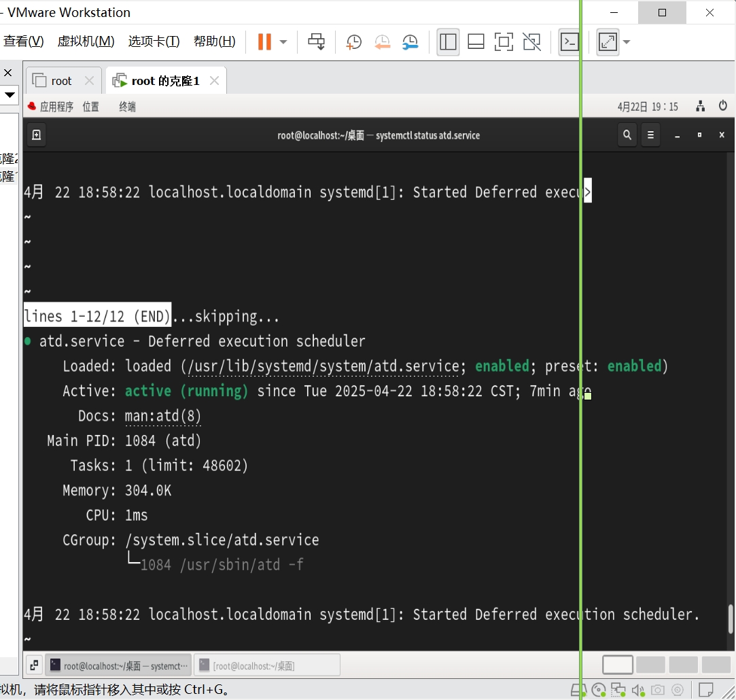Open the dropdown arrow beside the pause button
Screen dimensions: 736x700
[283, 41]
